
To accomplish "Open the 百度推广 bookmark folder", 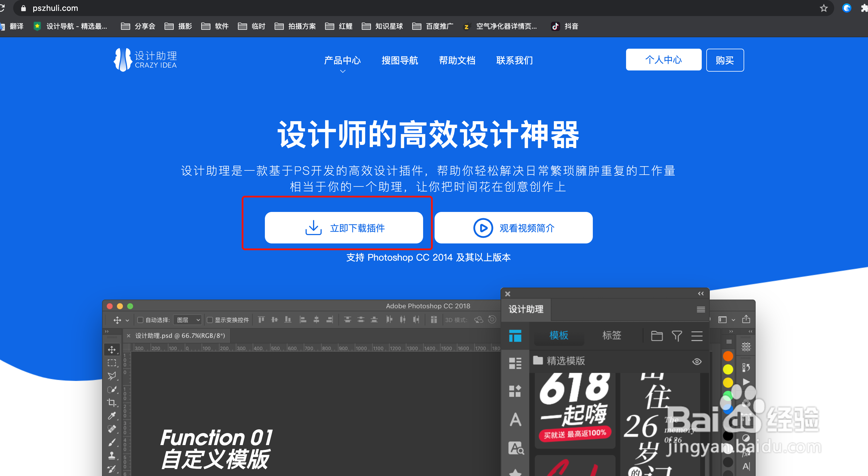I will (x=433, y=26).
